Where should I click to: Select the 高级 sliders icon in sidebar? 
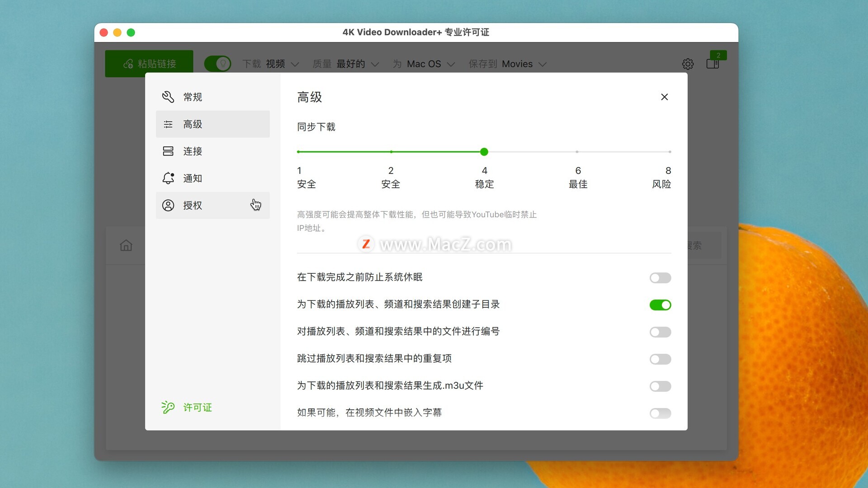[x=168, y=124]
